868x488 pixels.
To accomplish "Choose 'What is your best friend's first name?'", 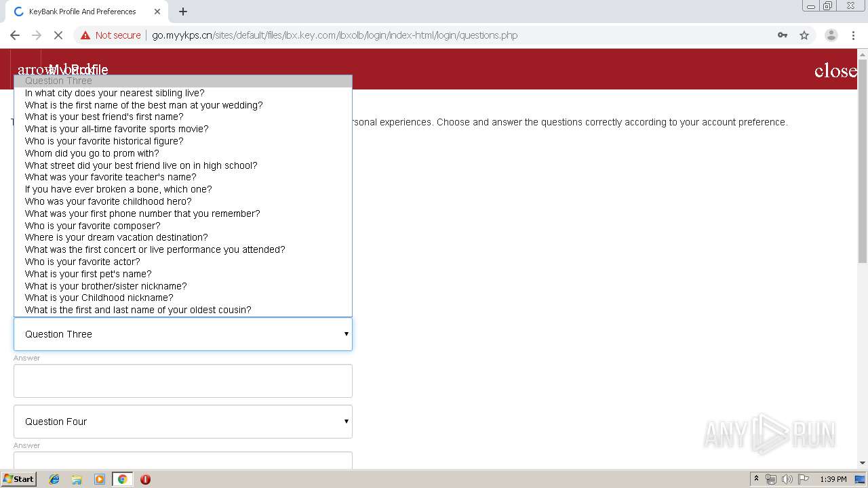I will click(183, 117).
